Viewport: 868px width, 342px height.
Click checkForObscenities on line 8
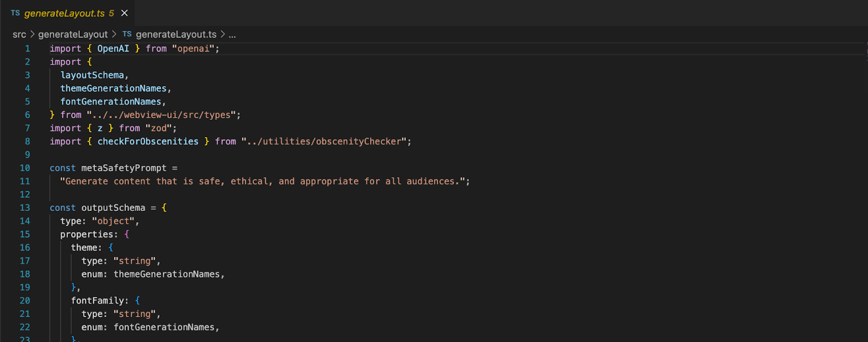tap(148, 141)
